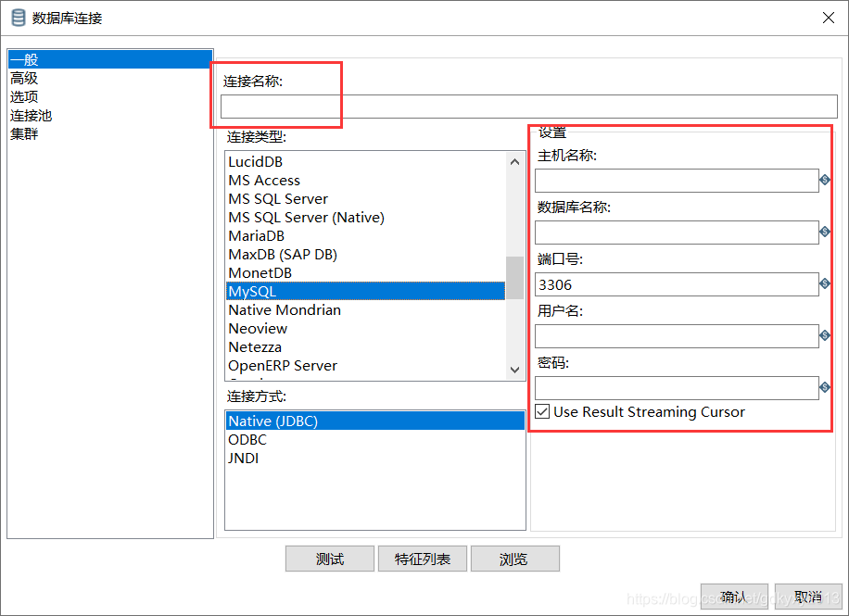This screenshot has height=616, width=849.
Task: Cancel the dialog with 取消
Action: click(808, 597)
